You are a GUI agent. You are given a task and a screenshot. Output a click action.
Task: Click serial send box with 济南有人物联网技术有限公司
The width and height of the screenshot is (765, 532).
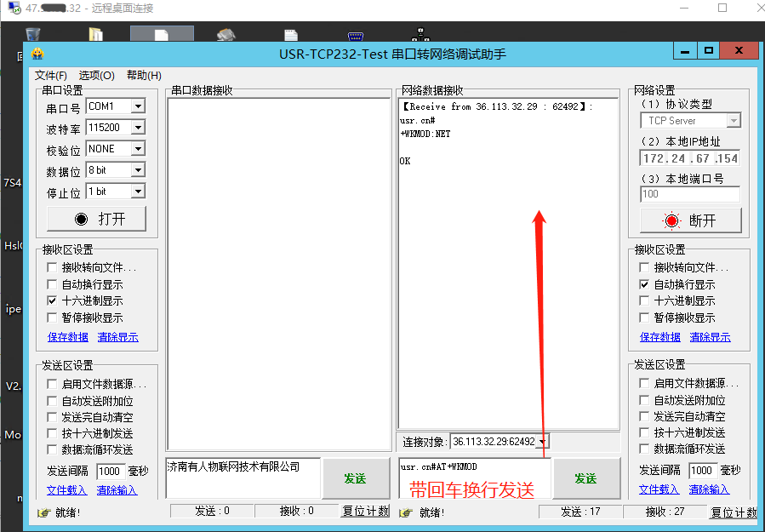[243, 478]
